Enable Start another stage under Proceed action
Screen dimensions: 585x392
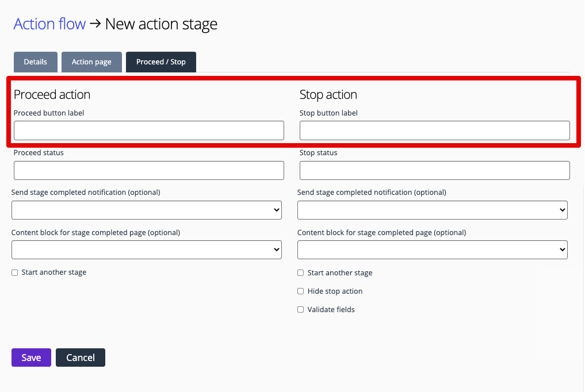pyautogui.click(x=14, y=272)
